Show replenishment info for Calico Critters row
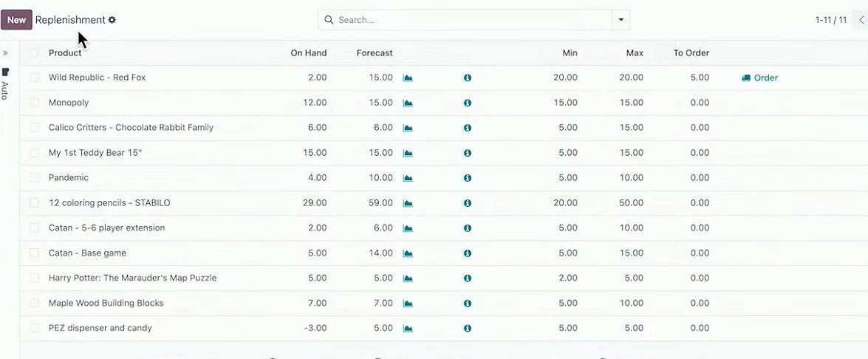This screenshot has height=359, width=868. (467, 128)
